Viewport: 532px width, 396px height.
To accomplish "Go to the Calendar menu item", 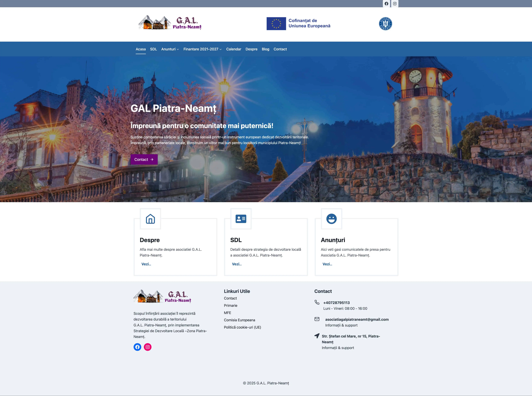I will 233,49.
